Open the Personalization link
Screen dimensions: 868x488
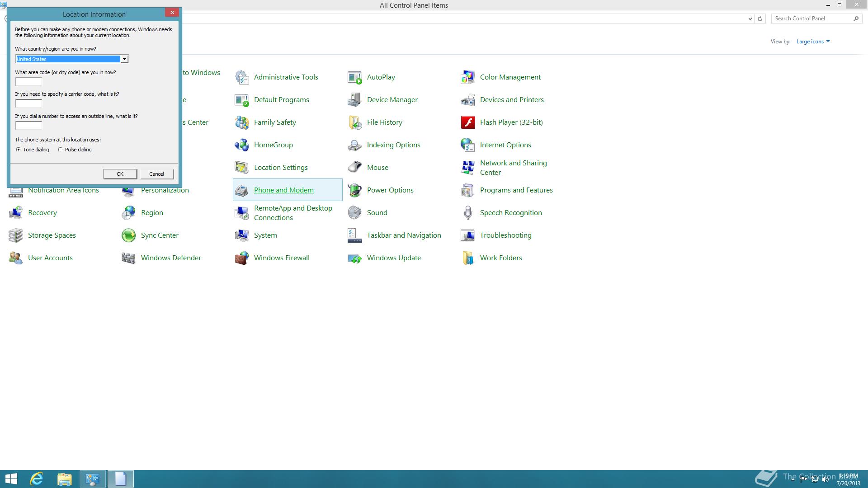(x=165, y=191)
